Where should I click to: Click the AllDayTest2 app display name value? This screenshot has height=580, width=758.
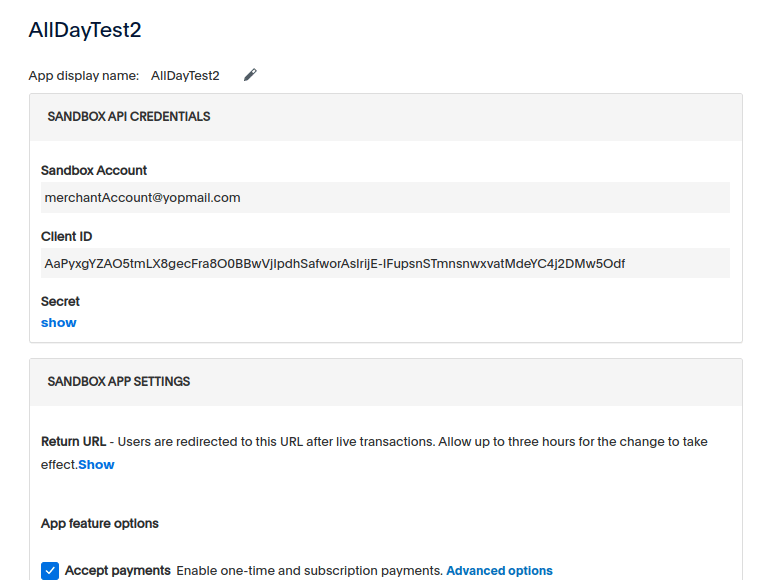[185, 76]
